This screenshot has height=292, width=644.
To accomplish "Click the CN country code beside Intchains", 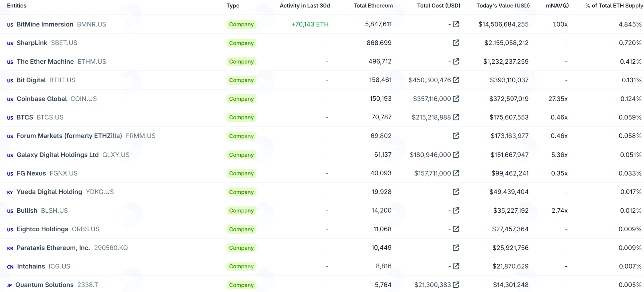I will 10,267.
